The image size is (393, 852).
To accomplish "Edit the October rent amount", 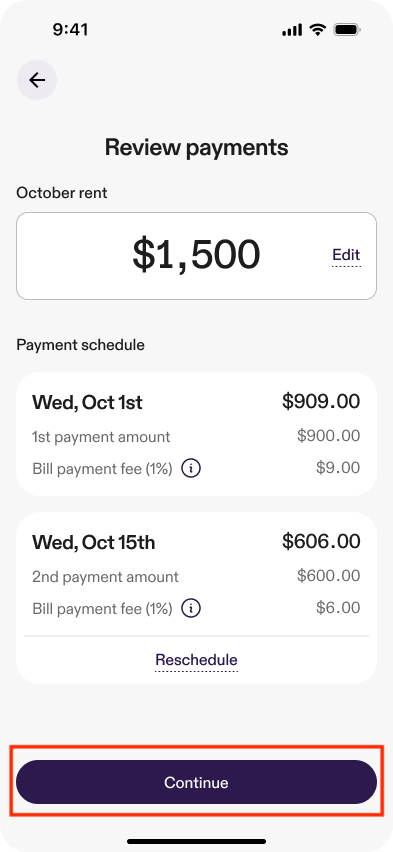I will pyautogui.click(x=346, y=255).
